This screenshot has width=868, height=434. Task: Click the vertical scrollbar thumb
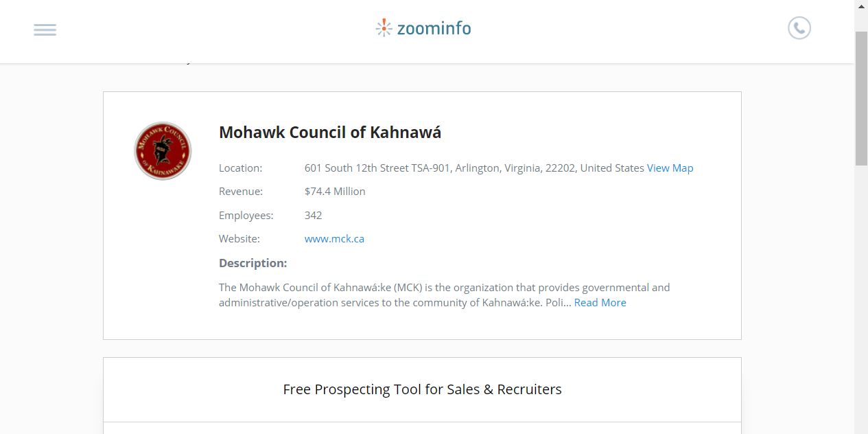pos(861,89)
